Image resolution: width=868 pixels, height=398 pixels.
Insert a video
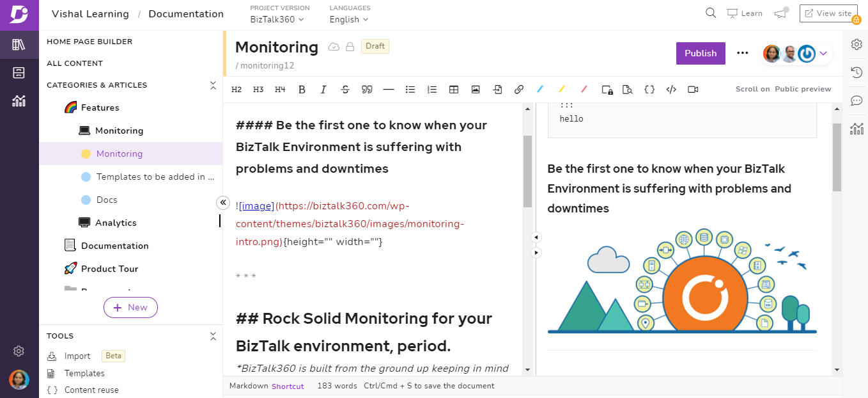(x=693, y=90)
